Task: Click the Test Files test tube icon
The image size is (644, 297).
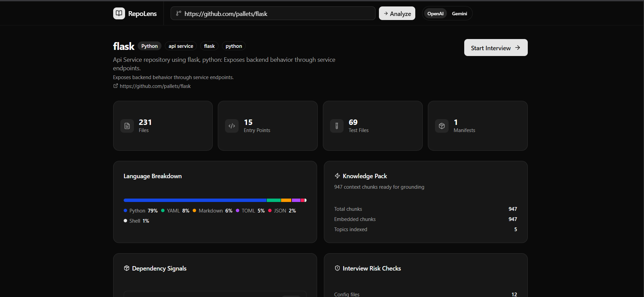Action: click(337, 126)
